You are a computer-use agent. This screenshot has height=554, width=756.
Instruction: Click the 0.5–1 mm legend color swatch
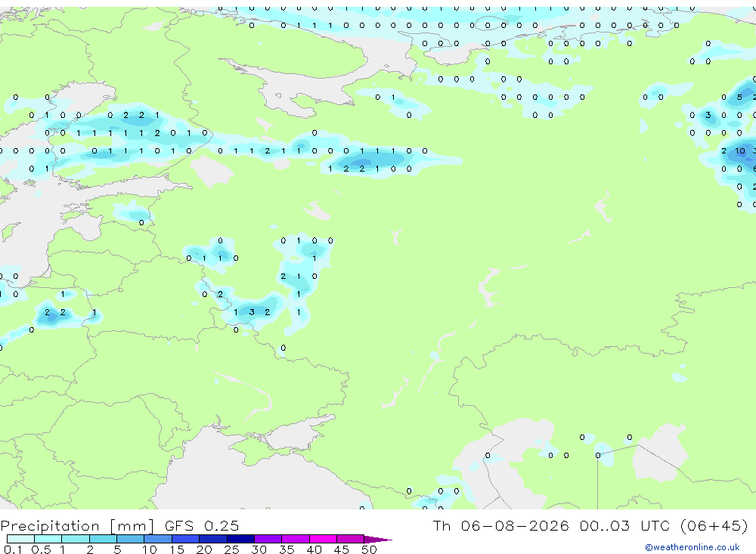click(48, 539)
